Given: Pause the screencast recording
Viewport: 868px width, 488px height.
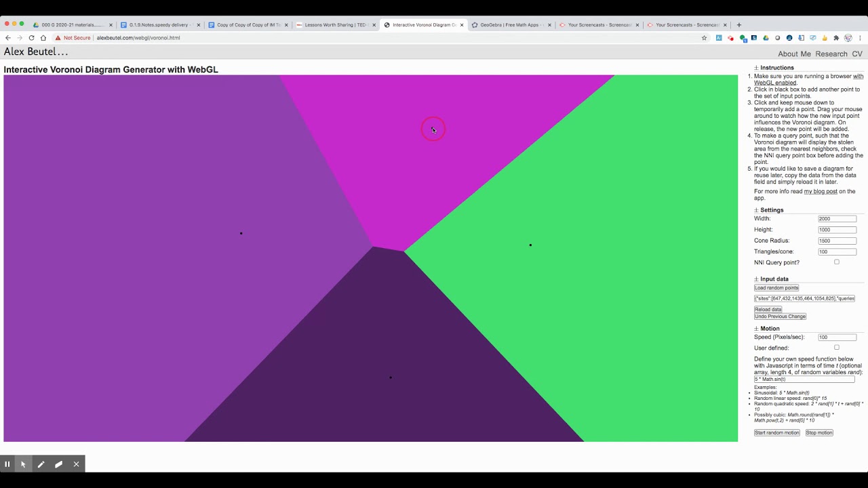Looking at the screenshot, I should tap(7, 464).
